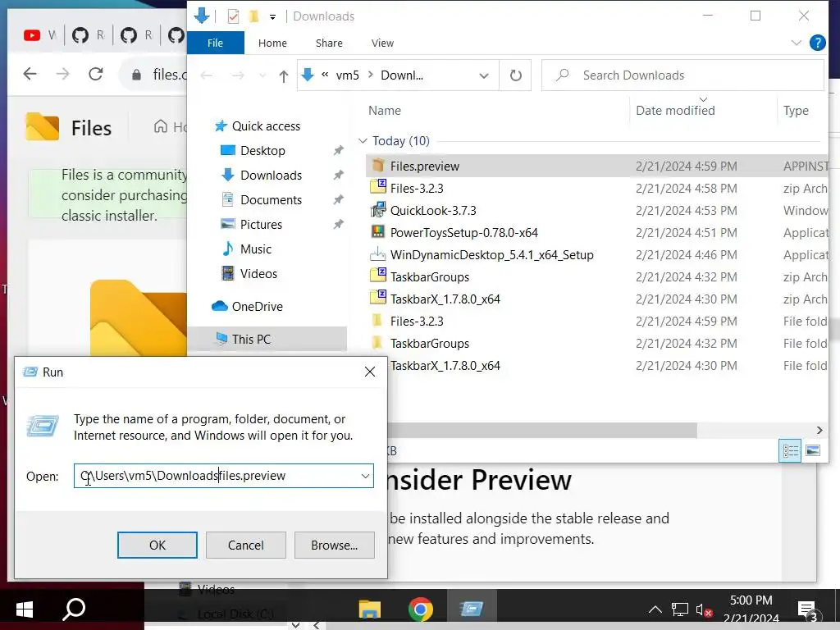840x630 pixels.
Task: Unpin Desktop using its pin icon
Action: [x=338, y=151]
